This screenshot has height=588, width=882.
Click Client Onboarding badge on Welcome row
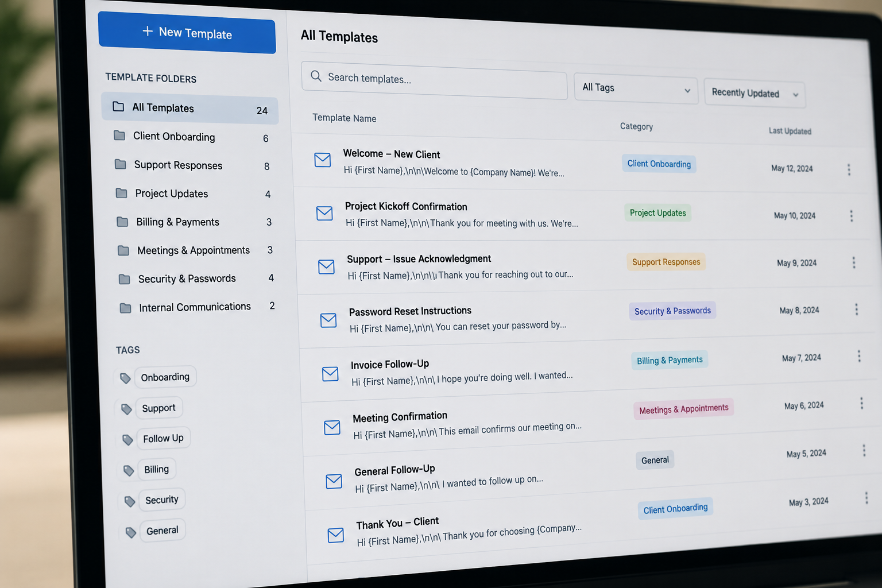659,164
